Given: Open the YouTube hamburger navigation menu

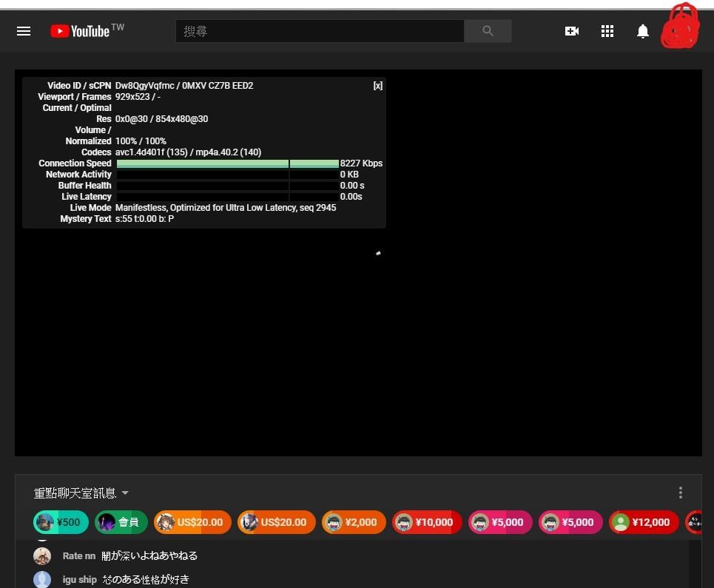Looking at the screenshot, I should [x=24, y=31].
